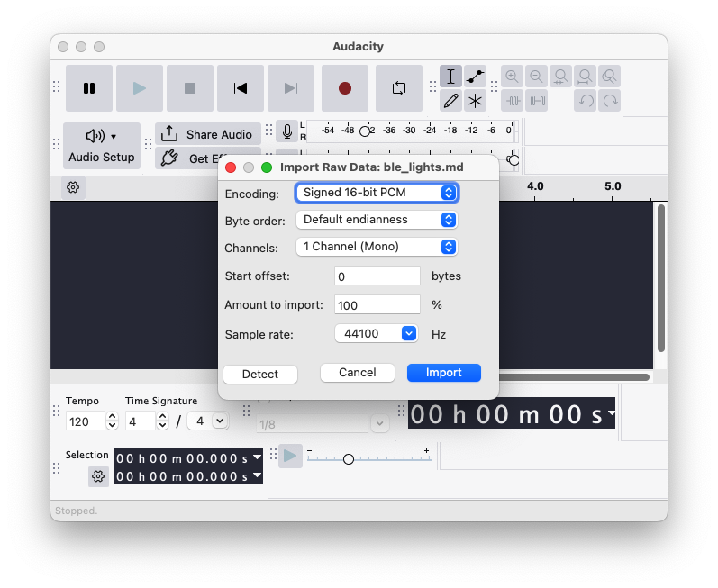Expand the Byte order dropdown

click(377, 220)
